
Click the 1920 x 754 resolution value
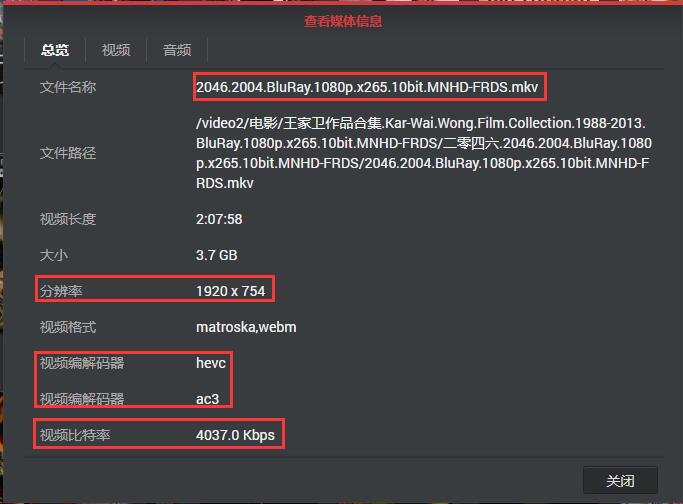pyautogui.click(x=230, y=291)
